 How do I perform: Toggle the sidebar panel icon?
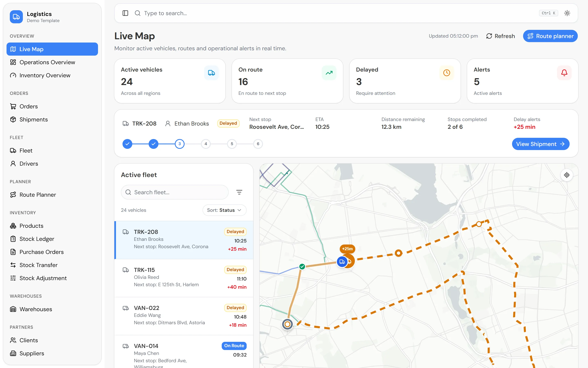click(125, 13)
